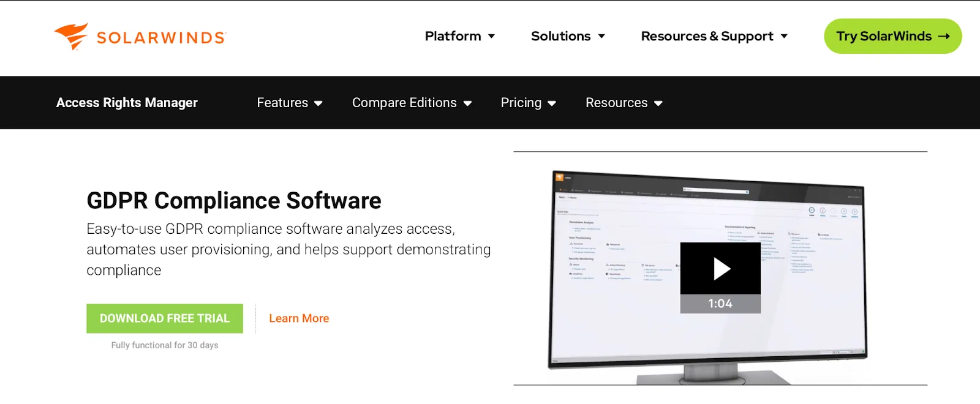Click 'Fully functional for 30 days' text
Screen dimensions: 980x404
(x=165, y=345)
